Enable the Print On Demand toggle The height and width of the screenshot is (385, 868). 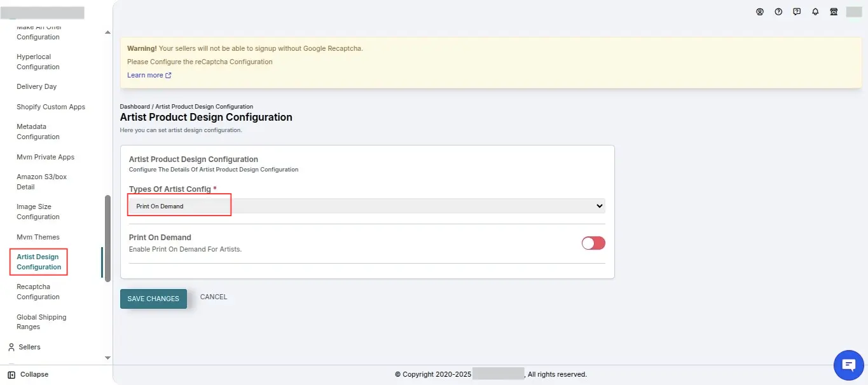593,243
